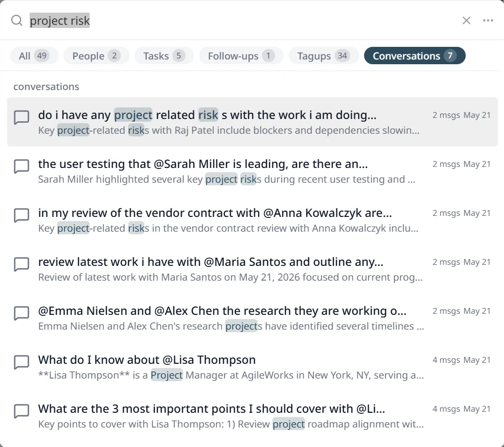Click snippet 'Key points to cover with Lisa Thompson'
The width and height of the screenshot is (504, 447).
(x=231, y=424)
